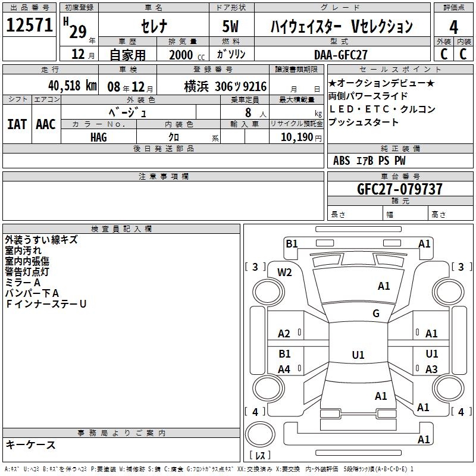Click the vehicle history 自家用

coord(127,55)
